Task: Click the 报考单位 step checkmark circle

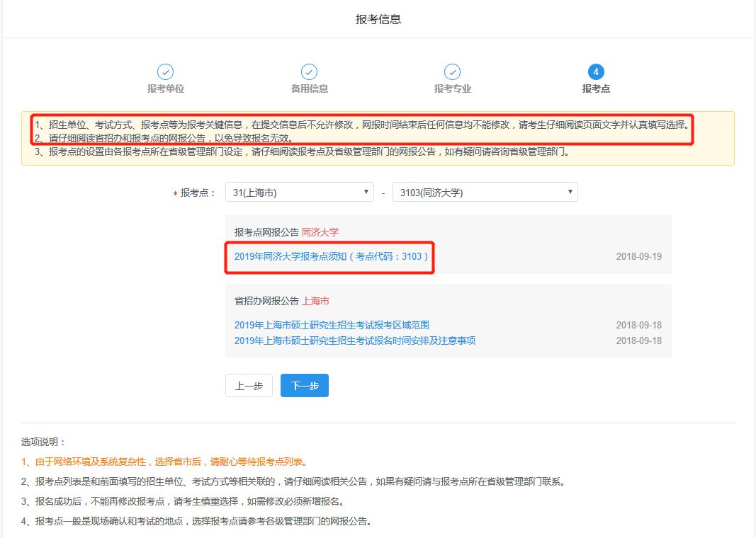Action: point(165,72)
